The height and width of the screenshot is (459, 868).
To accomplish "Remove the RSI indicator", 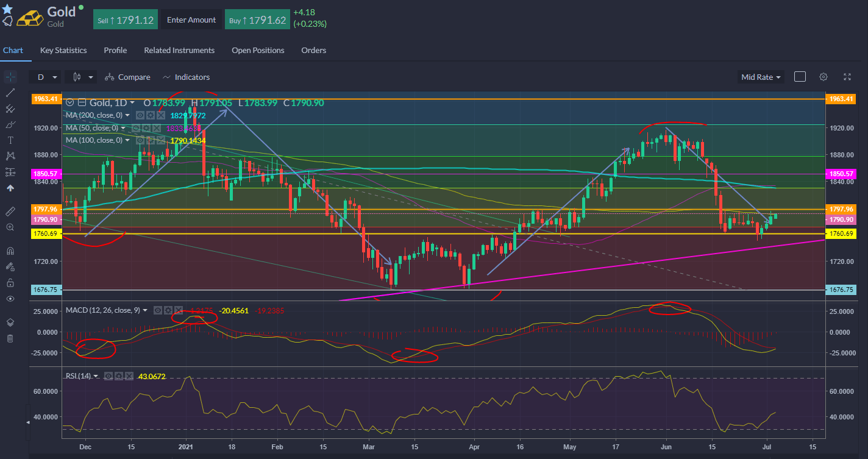I will click(x=129, y=375).
